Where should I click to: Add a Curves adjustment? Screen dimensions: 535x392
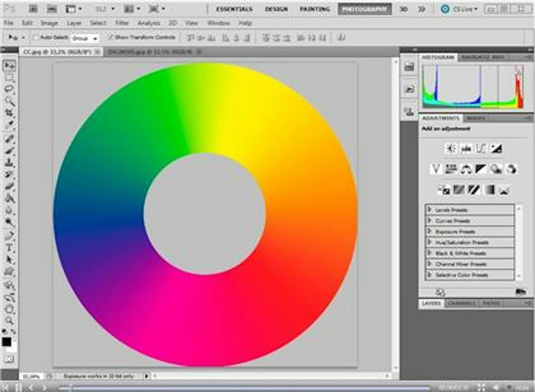click(481, 149)
